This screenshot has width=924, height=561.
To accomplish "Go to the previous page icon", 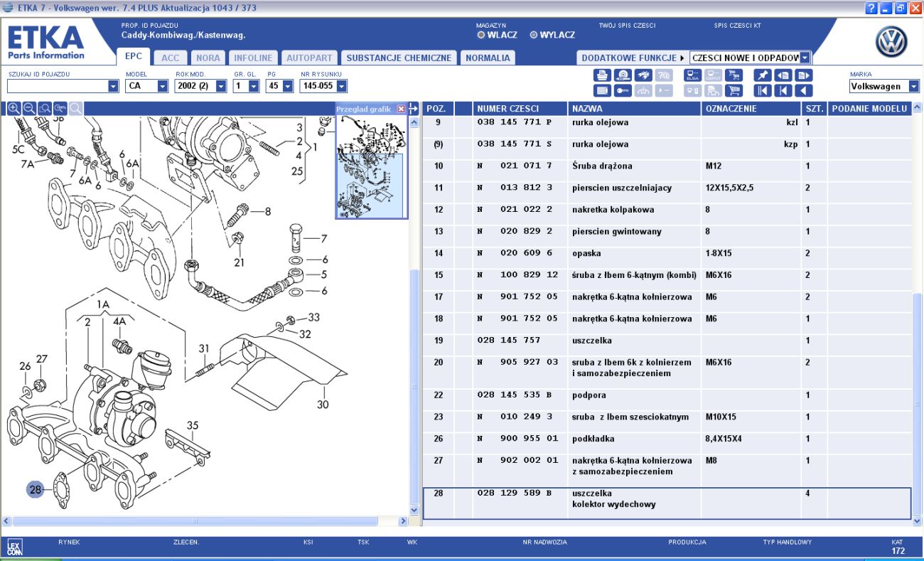I will tap(783, 75).
